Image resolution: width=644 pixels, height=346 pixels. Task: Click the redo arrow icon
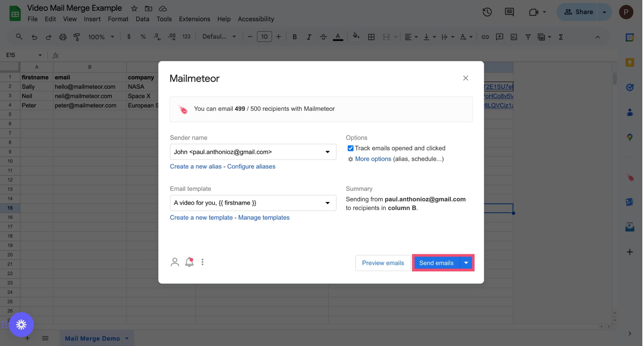point(48,37)
